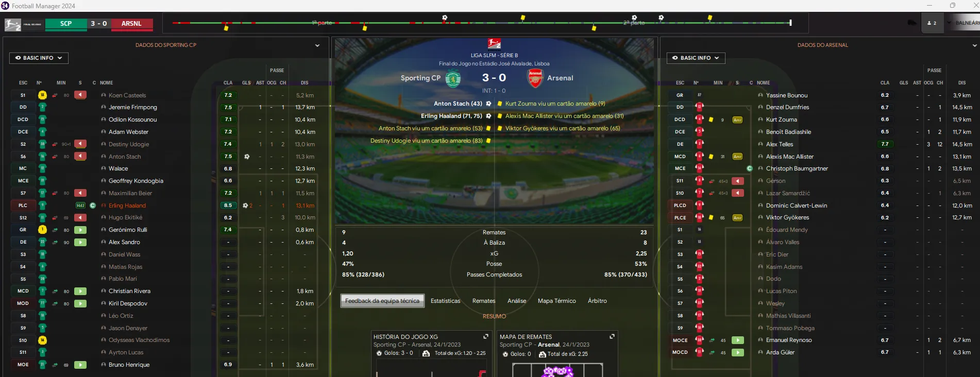Screen dimensions: 980x377
Task: Click Koen Casteels' red substitution-off arrow
Action: [80, 95]
